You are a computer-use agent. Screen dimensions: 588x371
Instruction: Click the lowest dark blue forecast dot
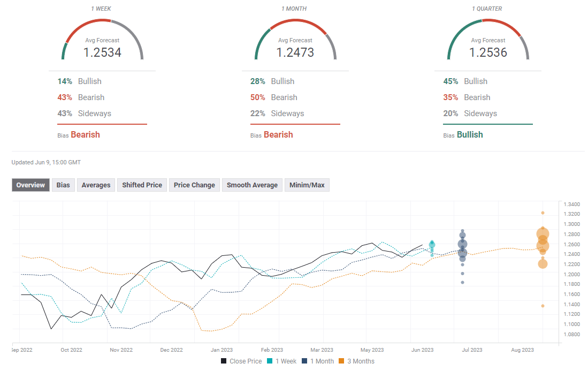coord(462,282)
